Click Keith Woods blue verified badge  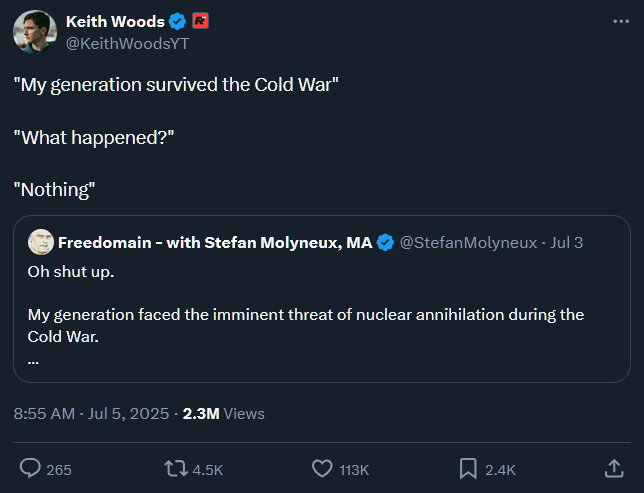(177, 21)
